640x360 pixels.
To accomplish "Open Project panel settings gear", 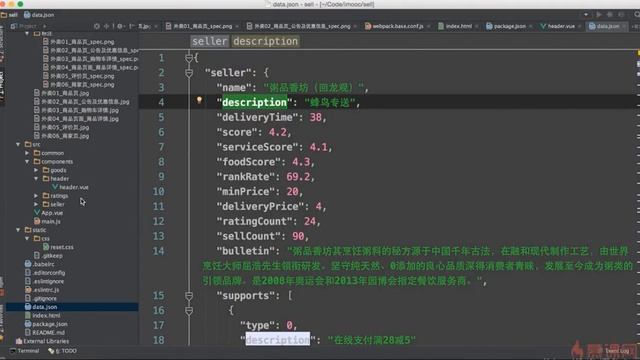I will 120,26.
